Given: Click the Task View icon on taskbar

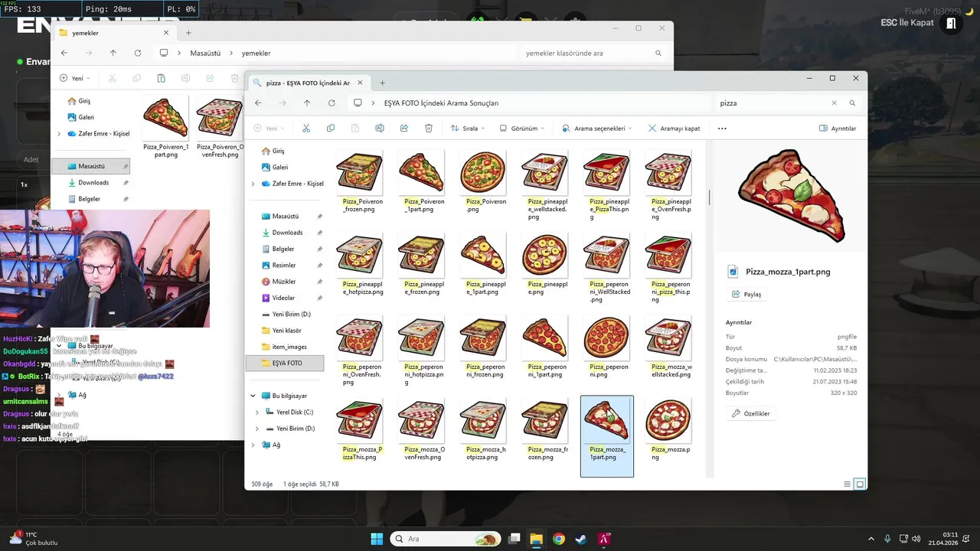Looking at the screenshot, I should 514,539.
